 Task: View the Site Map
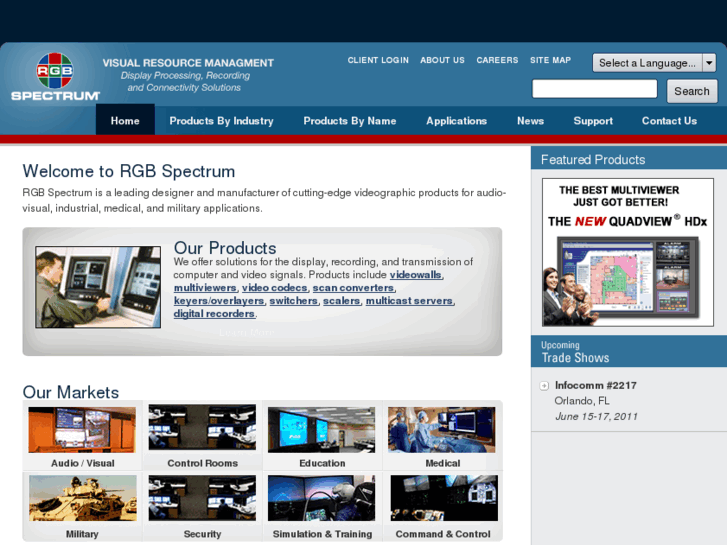550,60
